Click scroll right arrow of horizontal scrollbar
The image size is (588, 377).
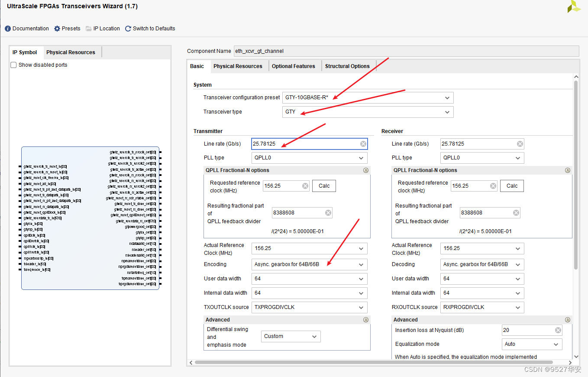pos(570,362)
